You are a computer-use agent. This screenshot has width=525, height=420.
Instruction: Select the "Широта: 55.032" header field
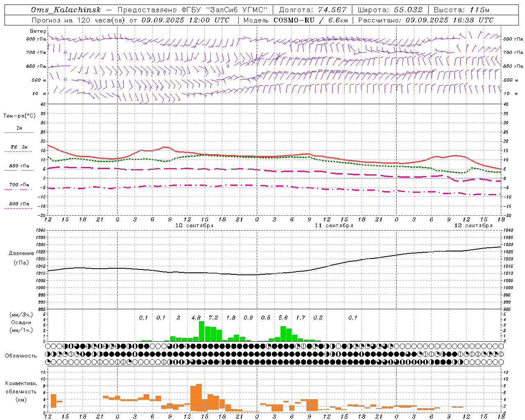coord(390,10)
